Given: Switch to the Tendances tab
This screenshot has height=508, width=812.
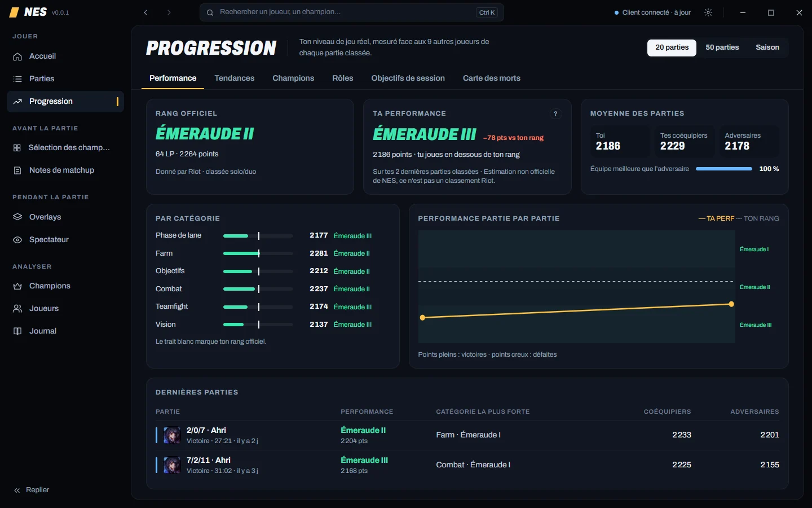Looking at the screenshot, I should click(234, 78).
